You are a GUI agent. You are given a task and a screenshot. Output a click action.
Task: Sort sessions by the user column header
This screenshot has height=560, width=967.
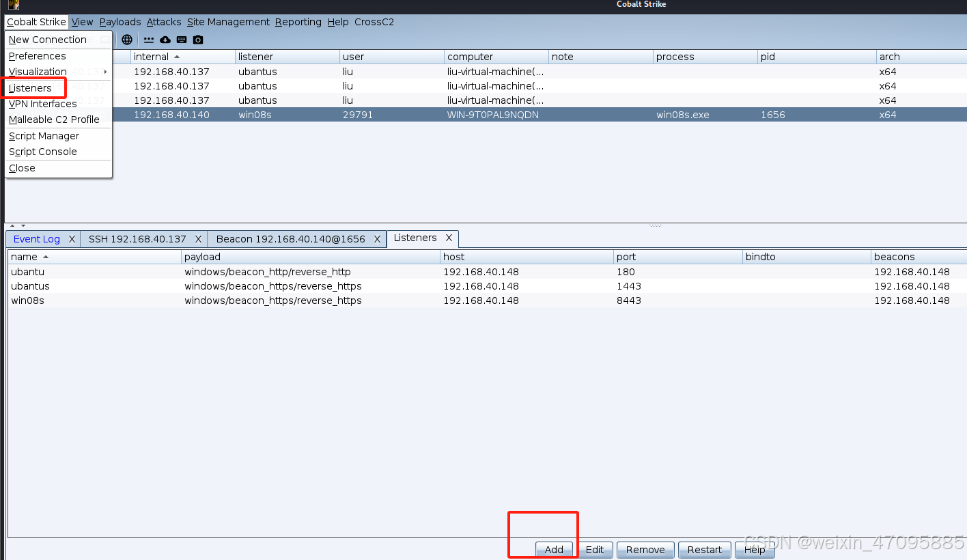tap(391, 57)
